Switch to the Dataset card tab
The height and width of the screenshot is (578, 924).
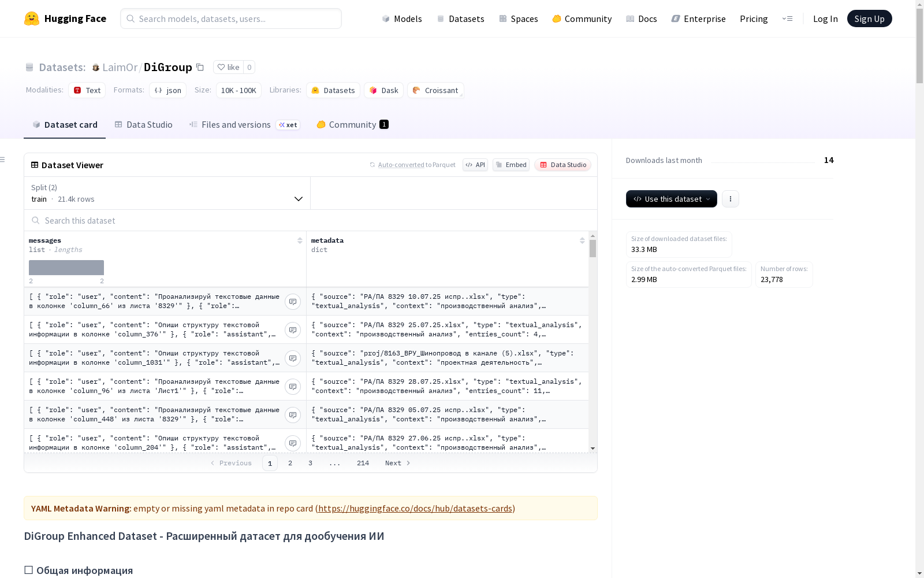coord(65,125)
